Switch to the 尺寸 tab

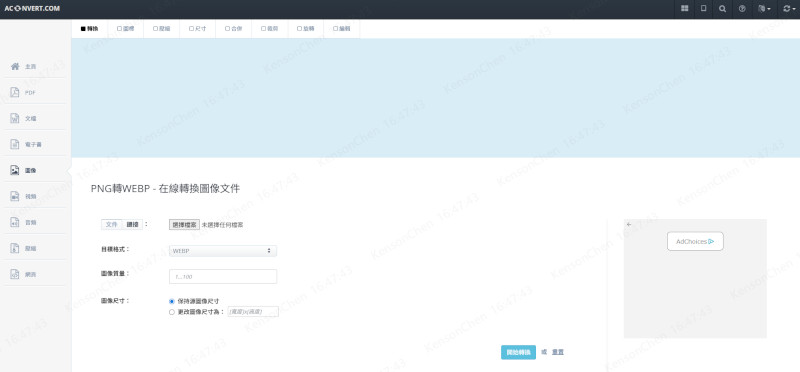197,29
